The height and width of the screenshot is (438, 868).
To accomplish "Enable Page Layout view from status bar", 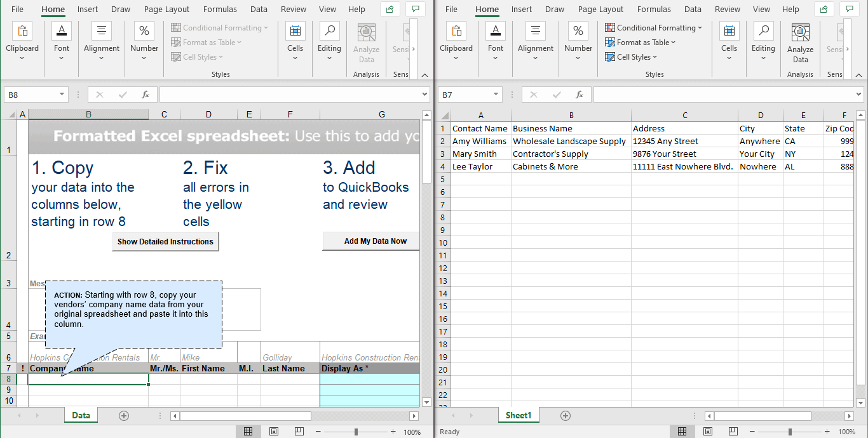I will click(274, 431).
